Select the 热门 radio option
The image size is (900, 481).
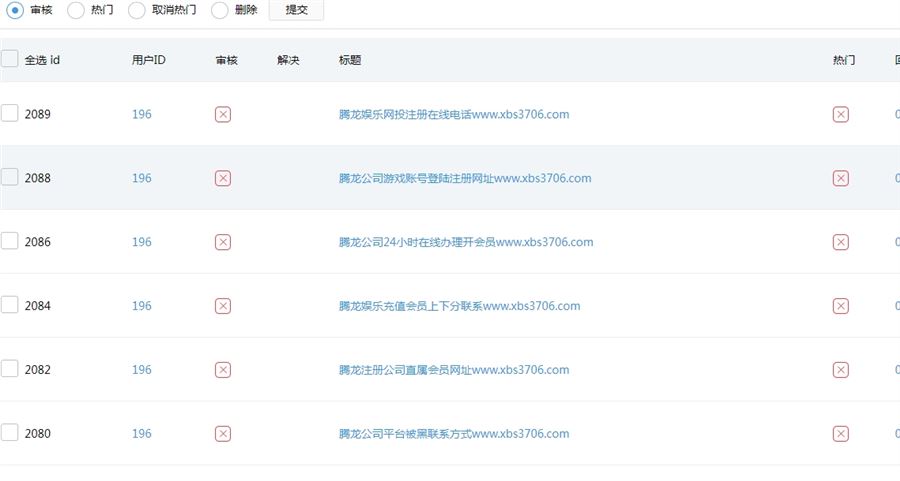(x=78, y=10)
